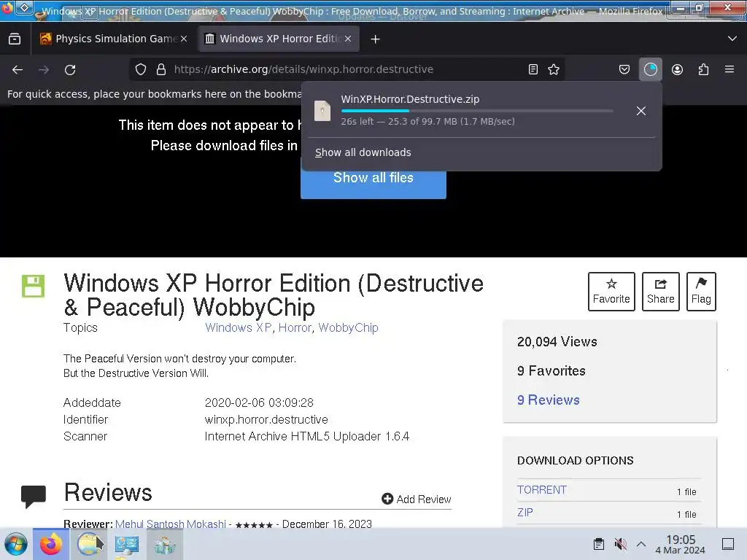Expand the list all tabs chevron
This screenshot has width=747, height=560.
[x=732, y=39]
